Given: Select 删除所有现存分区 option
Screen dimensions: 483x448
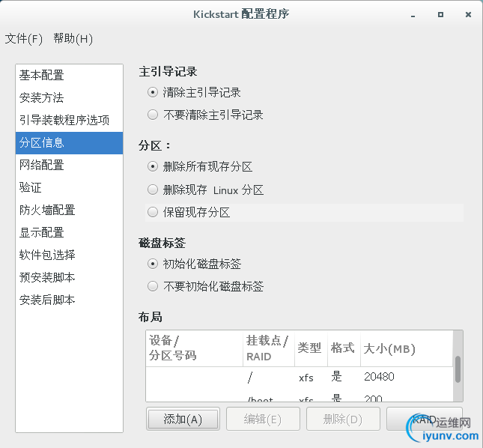Looking at the screenshot, I should [x=153, y=167].
